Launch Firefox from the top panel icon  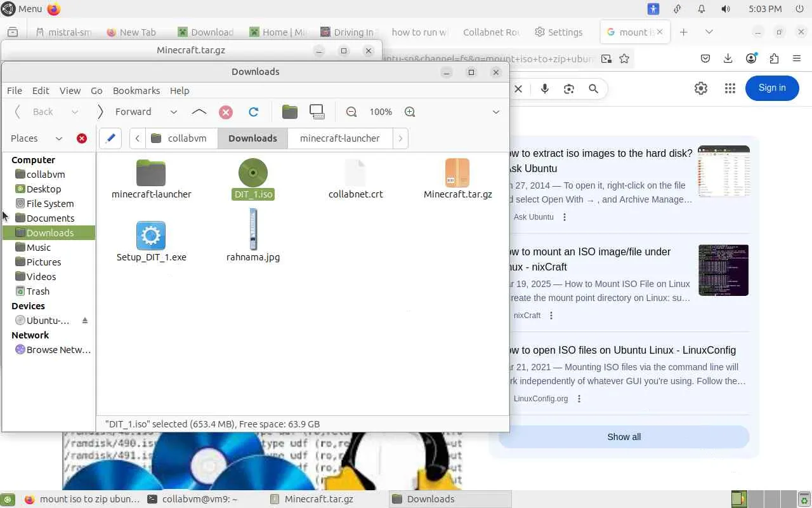(54, 9)
